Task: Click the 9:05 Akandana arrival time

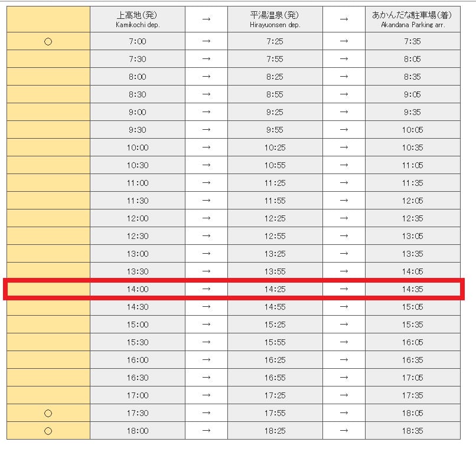Action: [413, 94]
